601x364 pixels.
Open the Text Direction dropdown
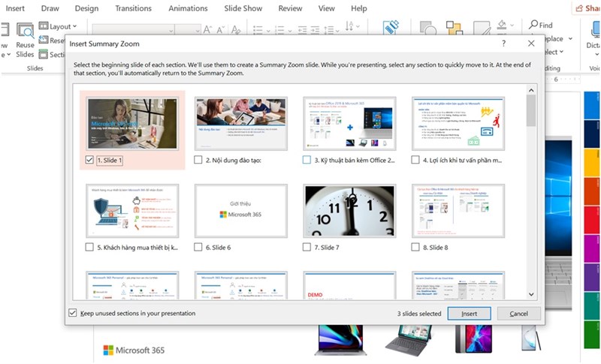[352, 26]
